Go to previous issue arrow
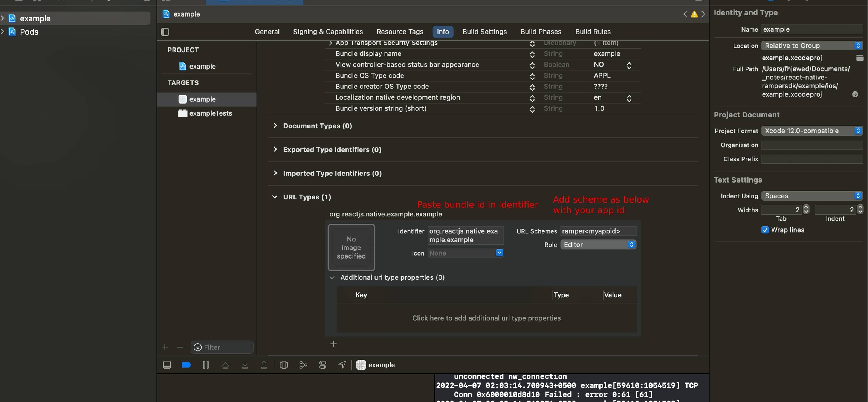The height and width of the screenshot is (402, 868). pyautogui.click(x=685, y=14)
